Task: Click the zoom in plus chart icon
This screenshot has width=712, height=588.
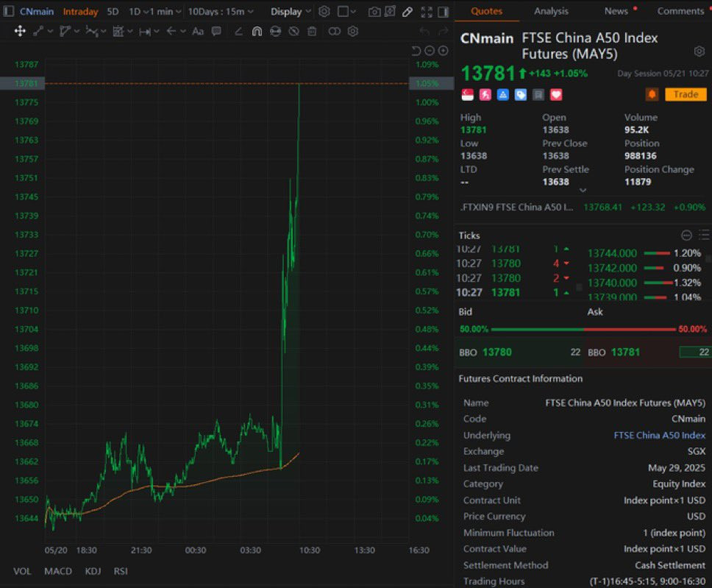Action: click(x=444, y=51)
